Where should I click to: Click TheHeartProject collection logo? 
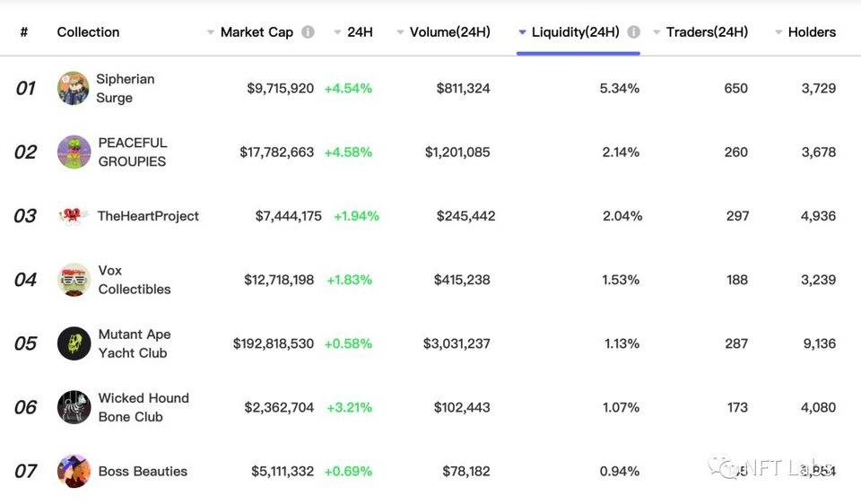[x=74, y=216]
